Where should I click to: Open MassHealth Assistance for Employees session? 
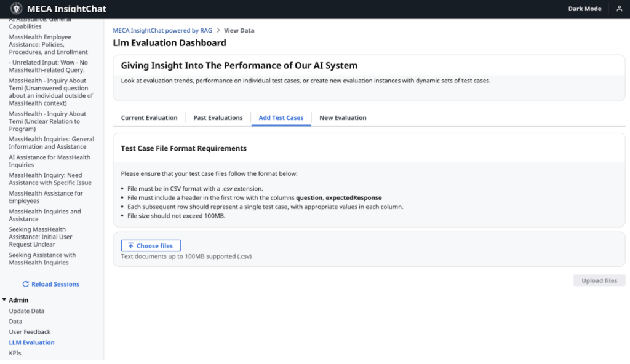coord(46,197)
